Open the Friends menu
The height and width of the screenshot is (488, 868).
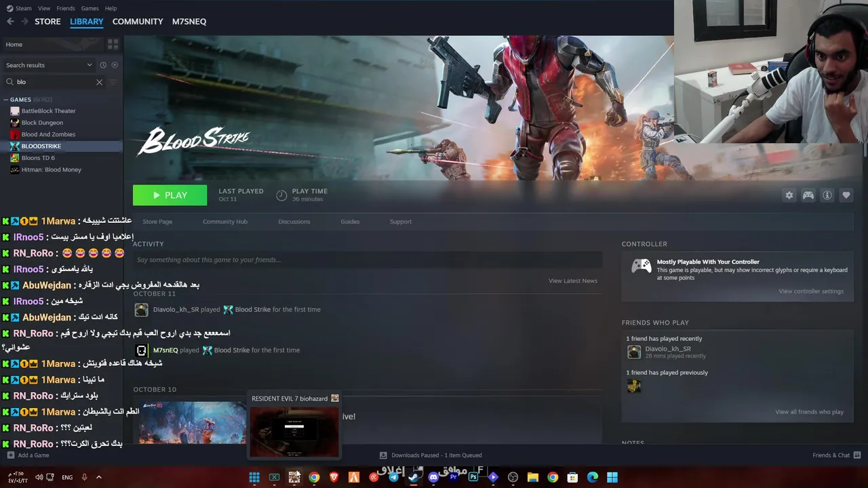66,8
